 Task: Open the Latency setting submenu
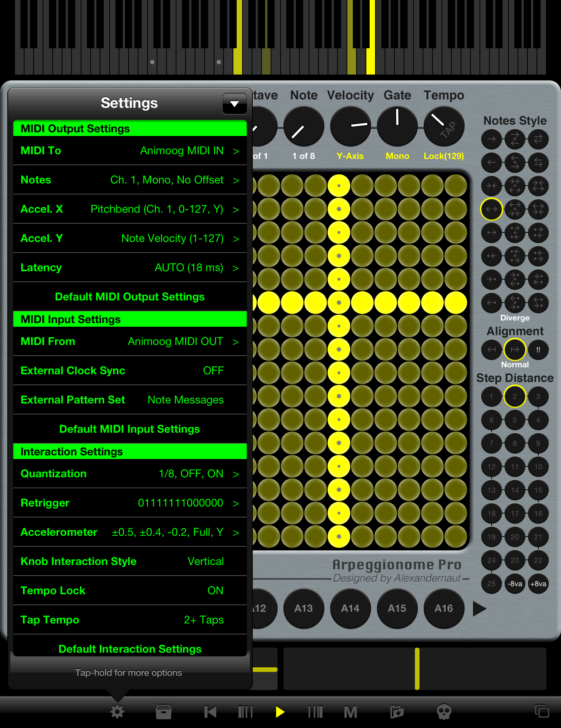130,268
